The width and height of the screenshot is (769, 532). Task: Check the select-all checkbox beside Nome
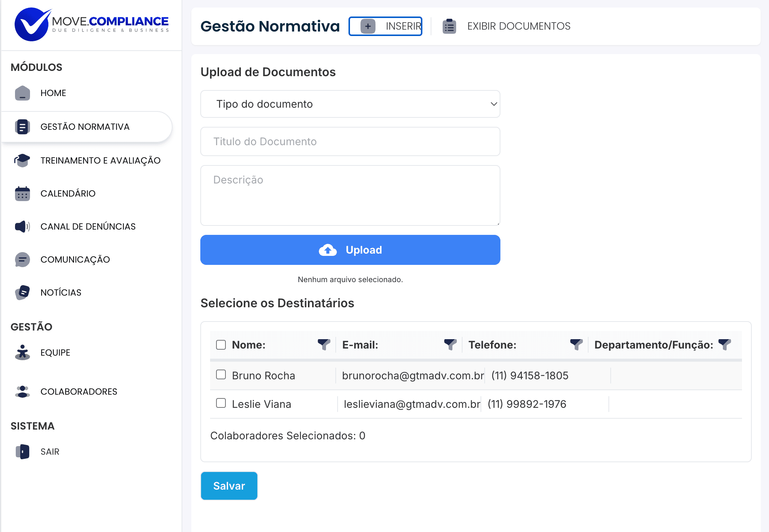point(221,345)
